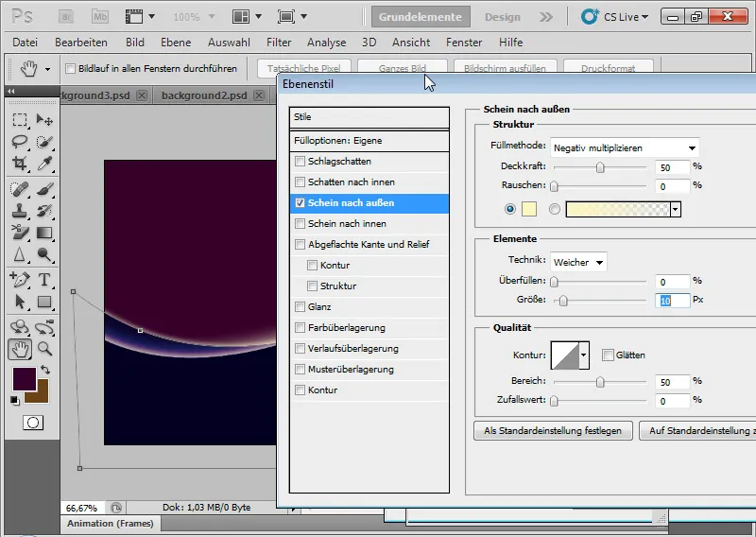Viewport: 756px width, 537px height.
Task: Toggle Bildlauf in allen Fenstern durchführen
Action: click(70, 68)
